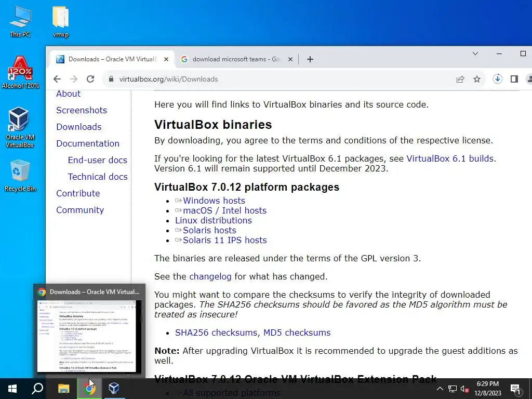Screen dimensions: 532x399
Task: Open the tab search dropdown chevron
Action: click(x=475, y=54)
